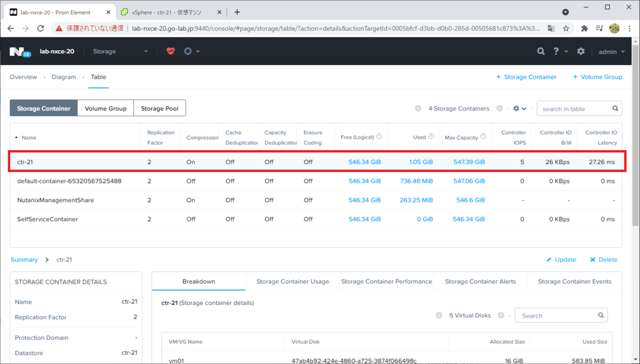Go to next page of Virtual Disks
This screenshot has height=364, width=640.
pos(501,316)
